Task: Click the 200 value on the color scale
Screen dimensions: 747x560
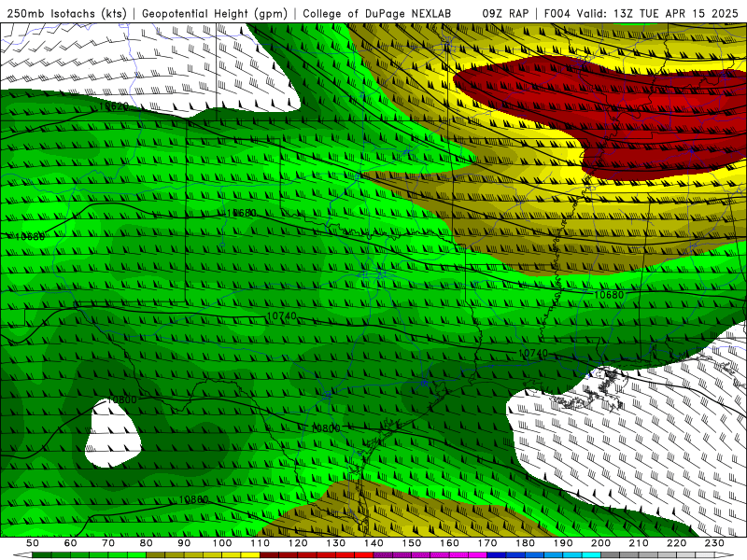Action: 600,543
